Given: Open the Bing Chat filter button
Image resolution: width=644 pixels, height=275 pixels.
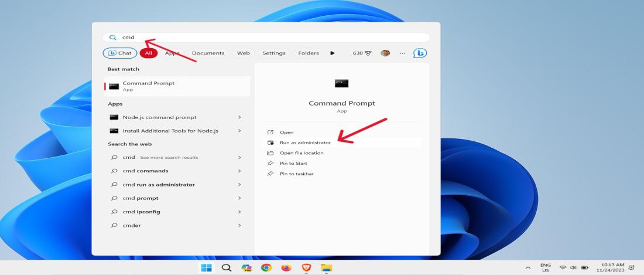Looking at the screenshot, I should (x=119, y=53).
